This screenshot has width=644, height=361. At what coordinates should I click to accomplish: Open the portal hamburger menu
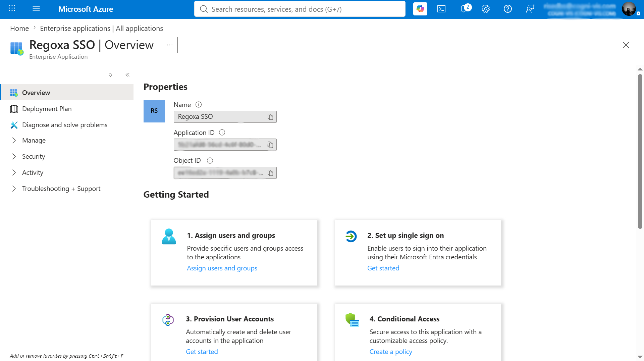[36, 9]
